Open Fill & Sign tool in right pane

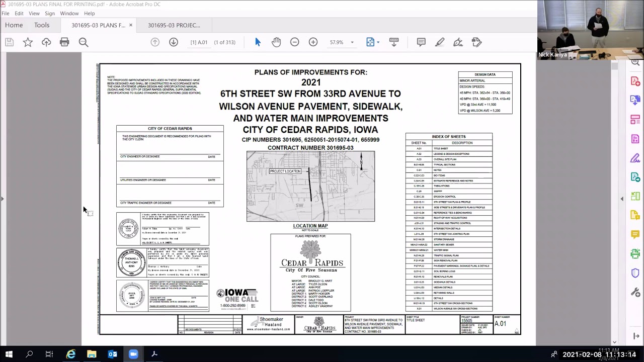(x=635, y=158)
